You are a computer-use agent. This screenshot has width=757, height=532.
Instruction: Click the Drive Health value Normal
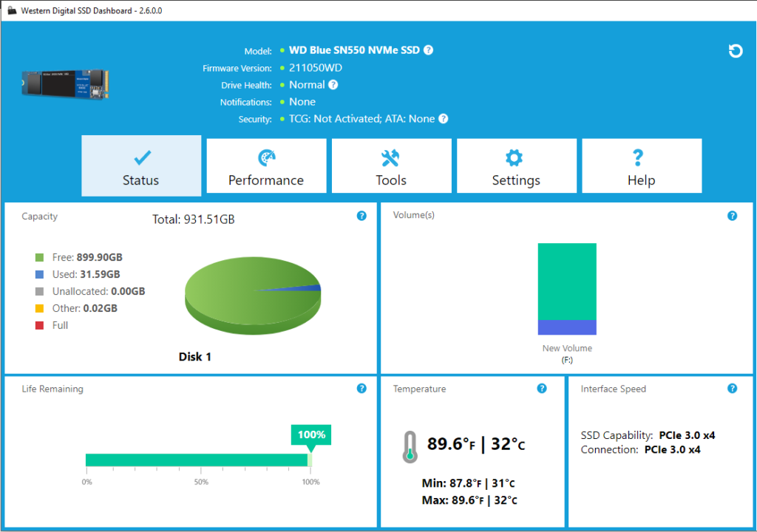(307, 85)
